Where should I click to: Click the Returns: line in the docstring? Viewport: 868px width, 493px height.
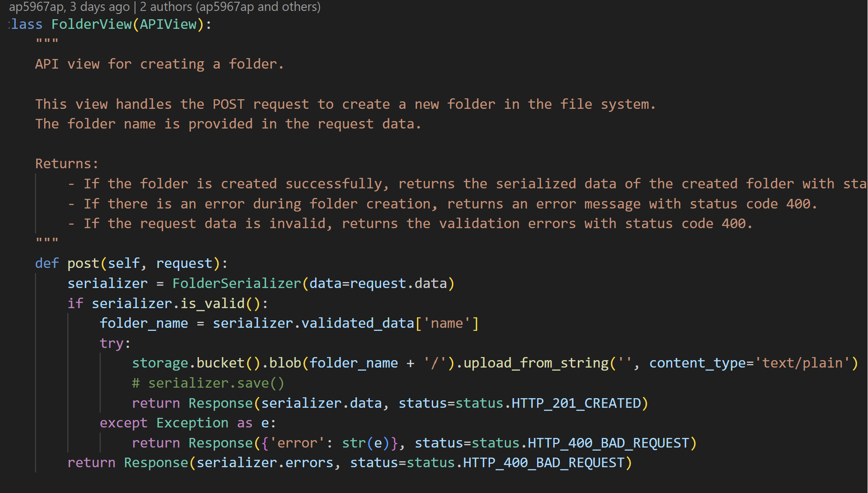[x=65, y=163]
